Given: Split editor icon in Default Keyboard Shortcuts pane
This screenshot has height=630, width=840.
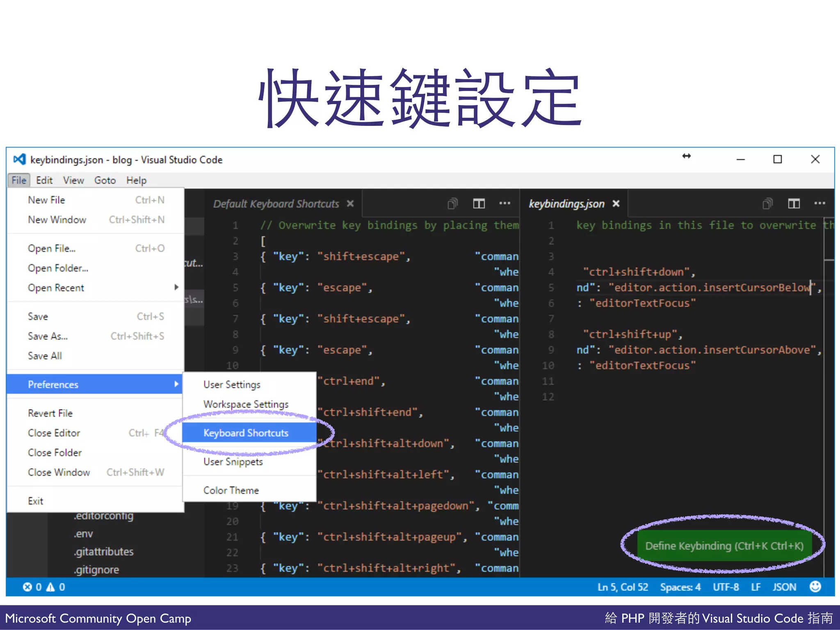Looking at the screenshot, I should (479, 203).
